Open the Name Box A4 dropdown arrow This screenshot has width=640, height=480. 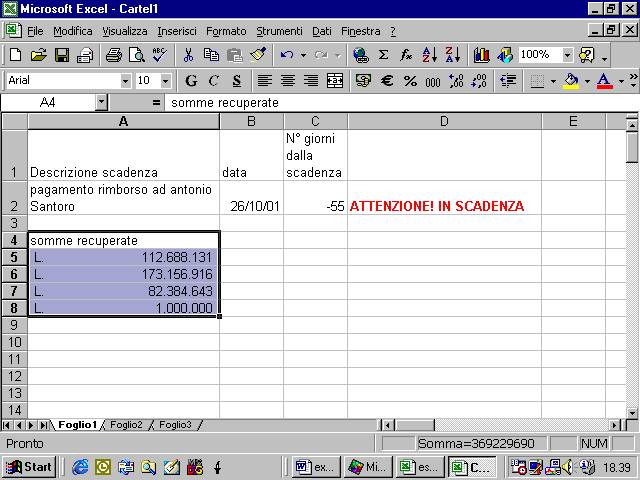pos(101,102)
